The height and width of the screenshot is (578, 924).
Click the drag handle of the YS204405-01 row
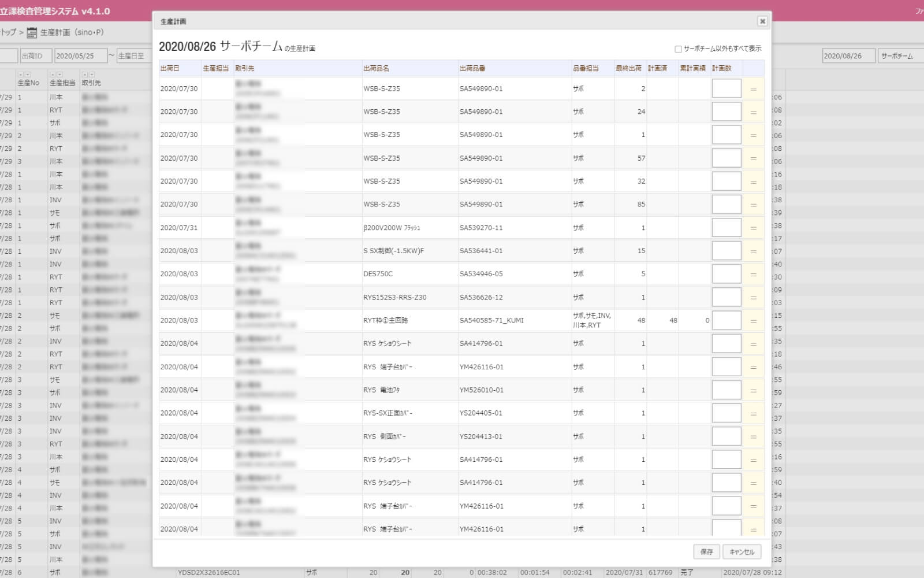point(753,413)
